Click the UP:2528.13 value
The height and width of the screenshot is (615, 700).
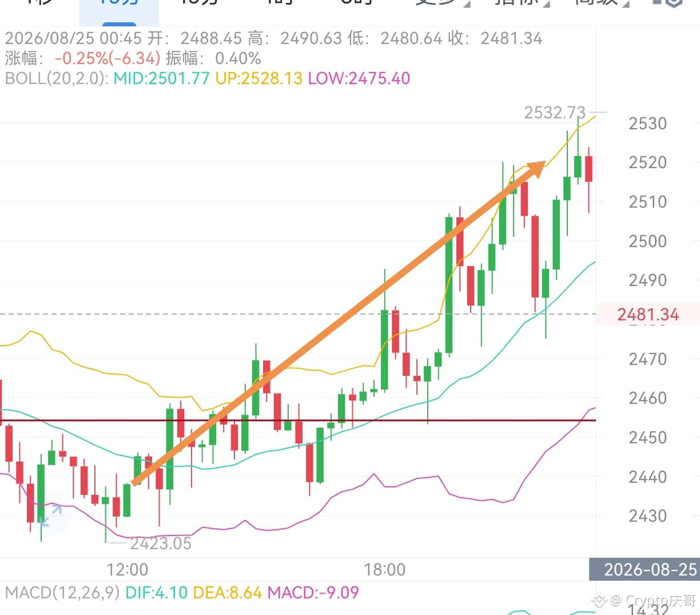point(258,78)
